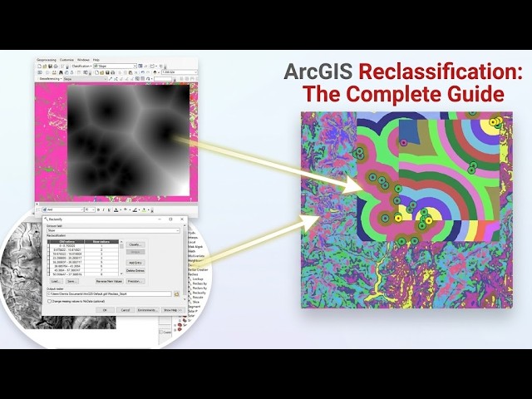The height and width of the screenshot is (399, 532).
Task: Click the Print icon in top toolbar row
Action: pyautogui.click(x=56, y=66)
